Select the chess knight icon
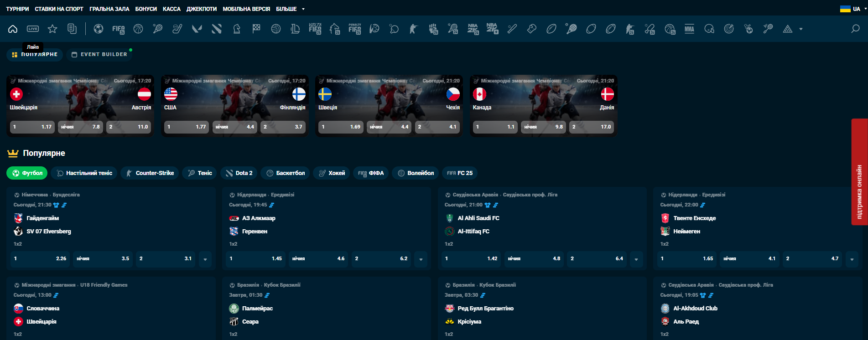 click(236, 29)
